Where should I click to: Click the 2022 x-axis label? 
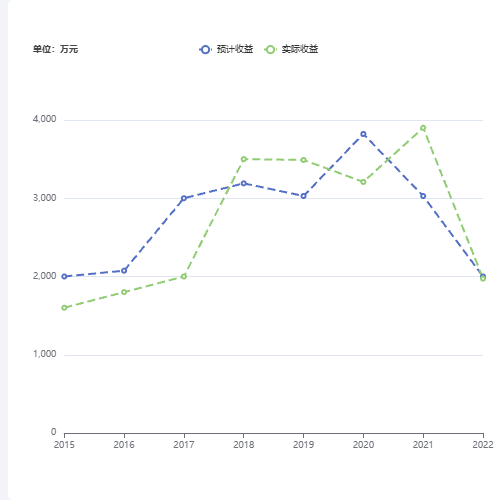click(x=483, y=445)
